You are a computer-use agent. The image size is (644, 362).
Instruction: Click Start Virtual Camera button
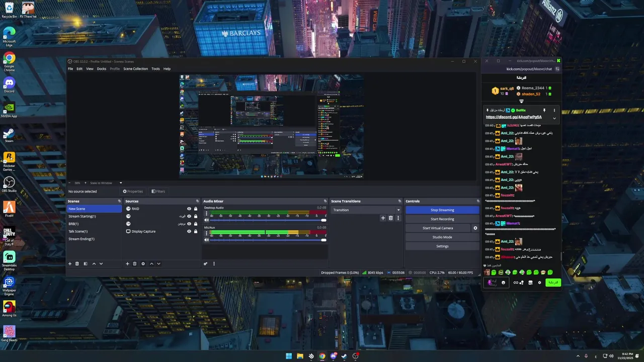click(438, 228)
